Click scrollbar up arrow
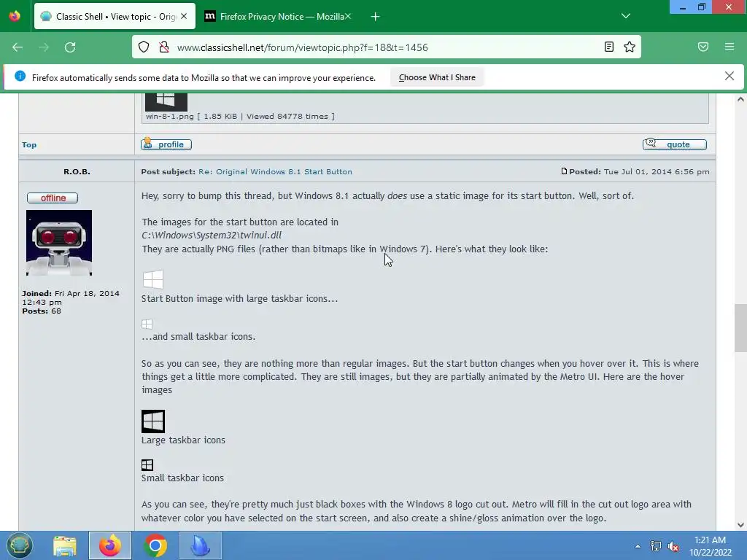This screenshot has width=747, height=560. [740, 99]
